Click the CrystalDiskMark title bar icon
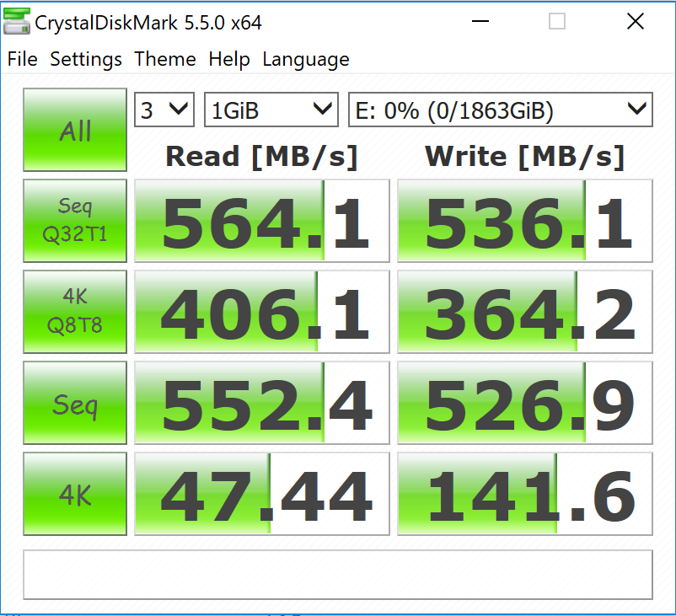 [x=17, y=21]
